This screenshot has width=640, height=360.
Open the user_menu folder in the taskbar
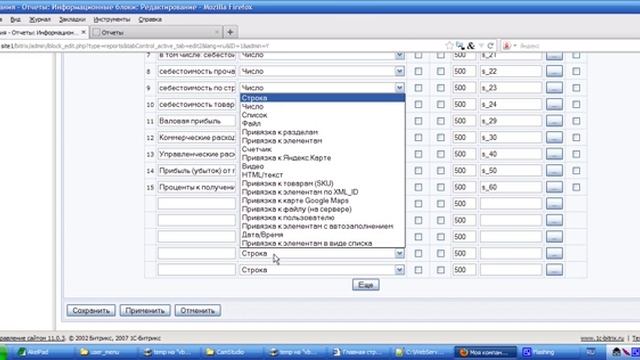100,352
